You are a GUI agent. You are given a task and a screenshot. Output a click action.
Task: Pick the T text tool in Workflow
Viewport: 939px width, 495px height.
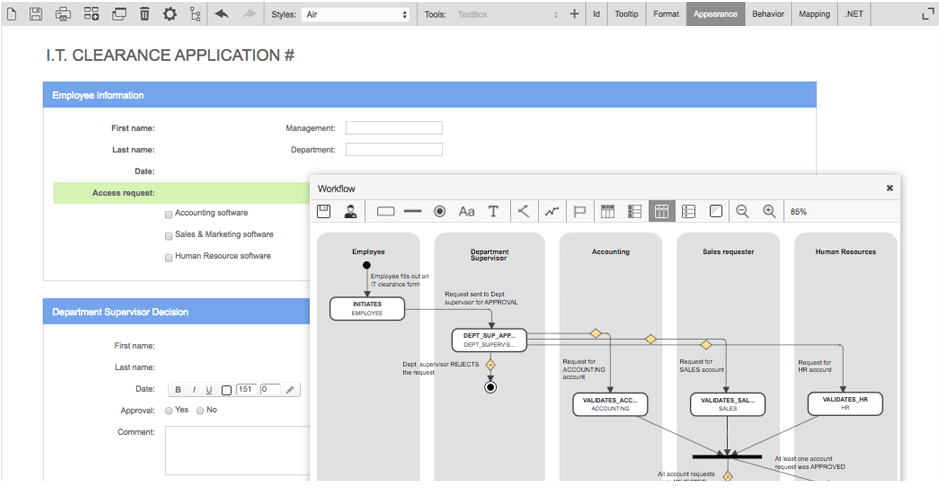[493, 211]
